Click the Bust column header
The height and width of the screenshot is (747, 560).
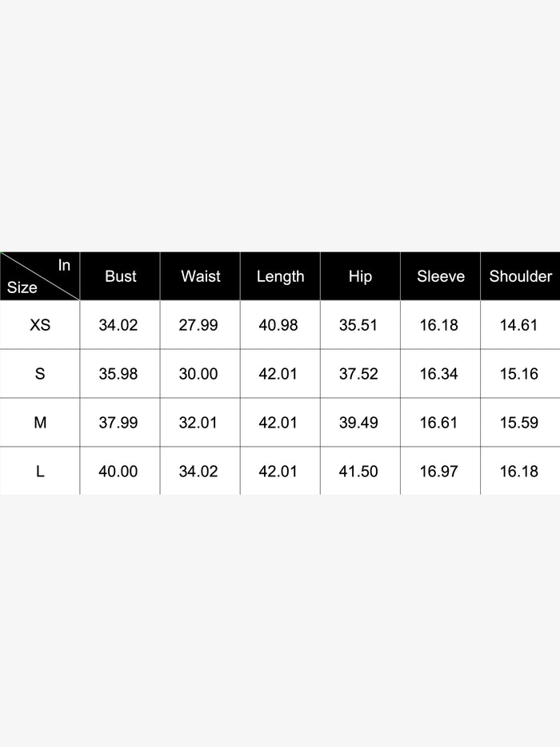pos(121,276)
